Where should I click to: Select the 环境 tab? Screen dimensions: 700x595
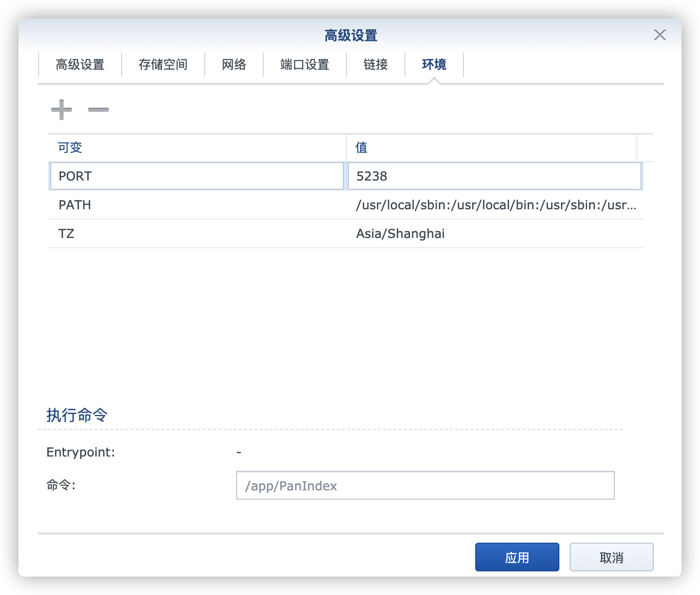[434, 65]
